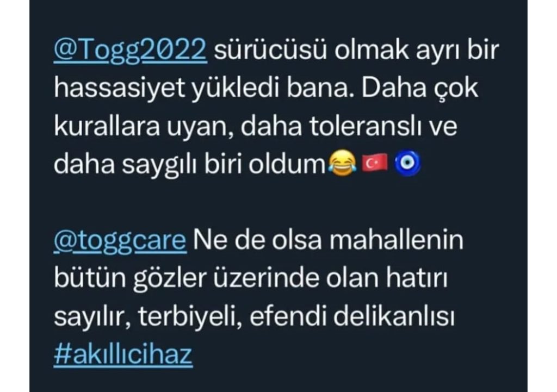The image size is (557, 392).
Task: Click the word "hassasiyet"
Action: coord(119,89)
